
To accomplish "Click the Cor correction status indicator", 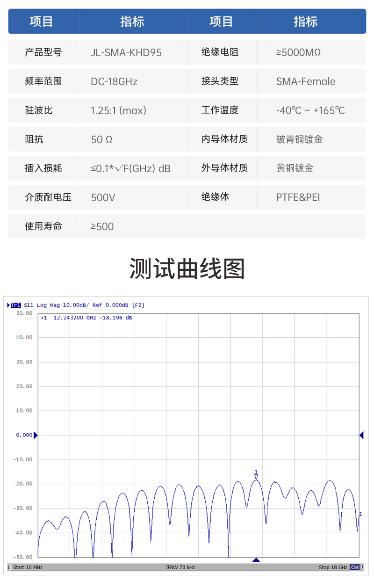I will point(355,567).
